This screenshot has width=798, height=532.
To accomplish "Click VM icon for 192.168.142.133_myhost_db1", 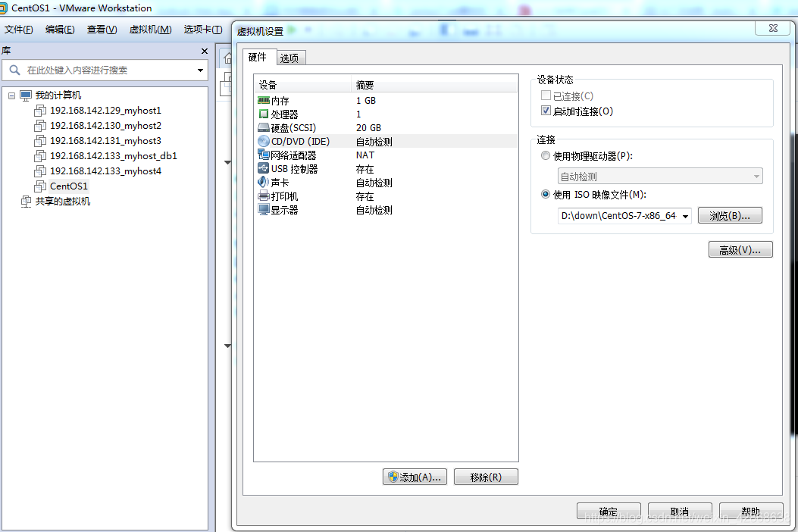I will pyautogui.click(x=40, y=156).
